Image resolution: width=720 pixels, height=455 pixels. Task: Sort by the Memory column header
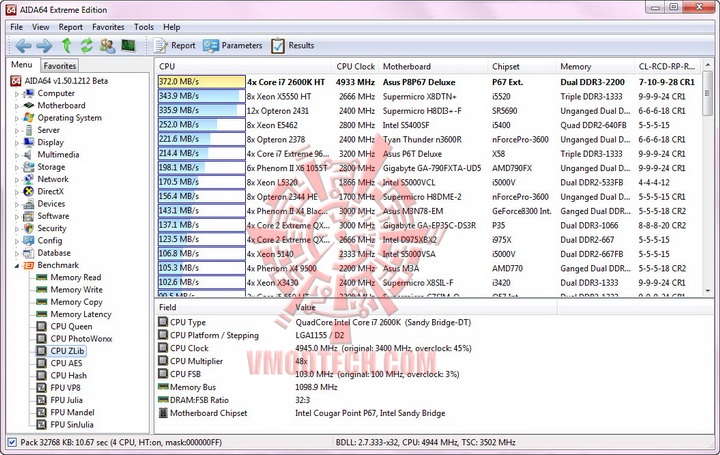coord(595,67)
